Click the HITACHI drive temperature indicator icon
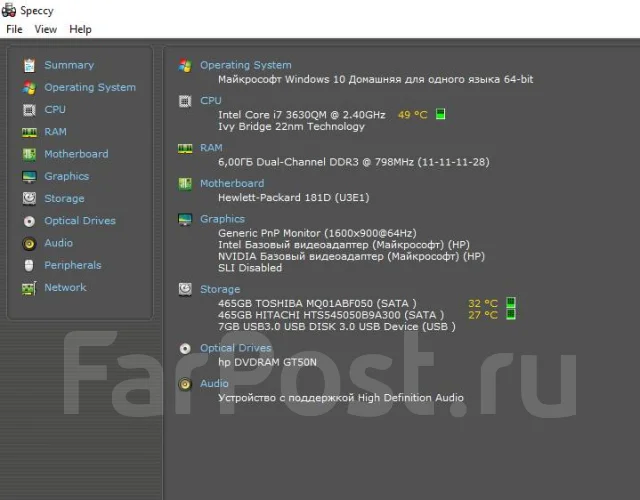The height and width of the screenshot is (500, 640). (511, 314)
